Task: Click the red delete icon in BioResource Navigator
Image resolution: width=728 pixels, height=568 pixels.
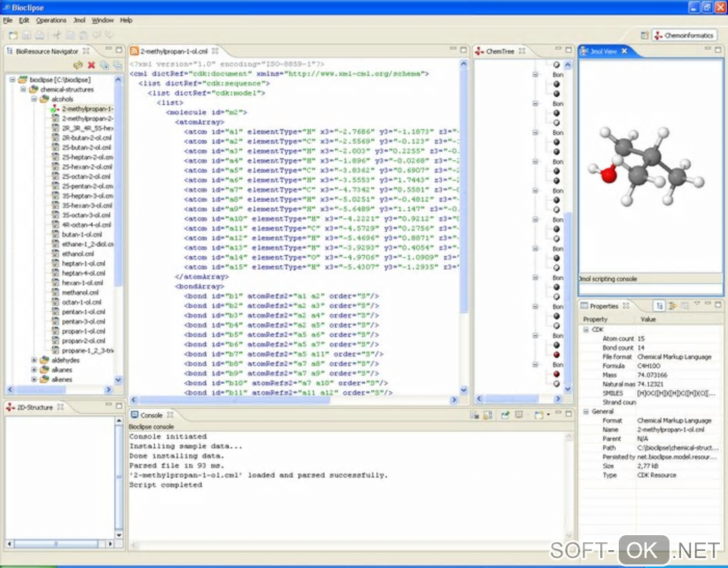Action: click(91, 65)
